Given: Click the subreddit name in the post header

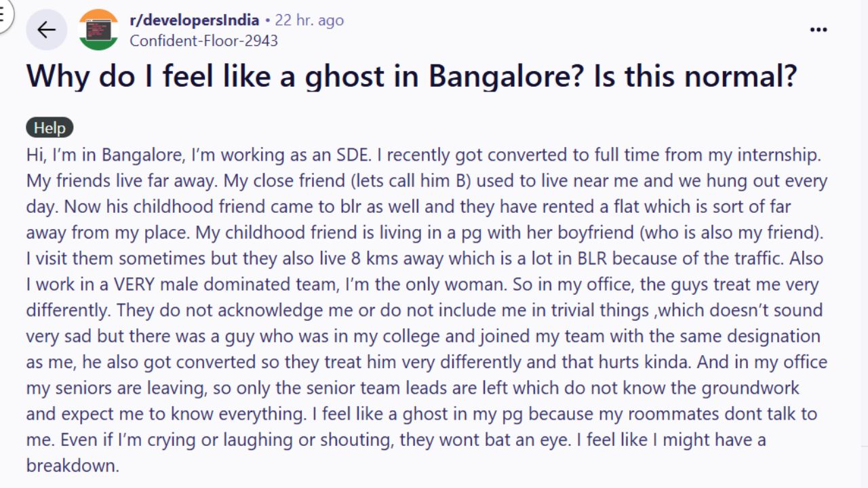Looking at the screenshot, I should [192, 20].
